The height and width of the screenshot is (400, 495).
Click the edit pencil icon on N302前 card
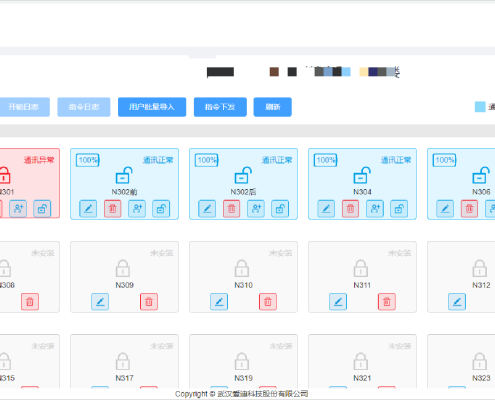(x=88, y=209)
